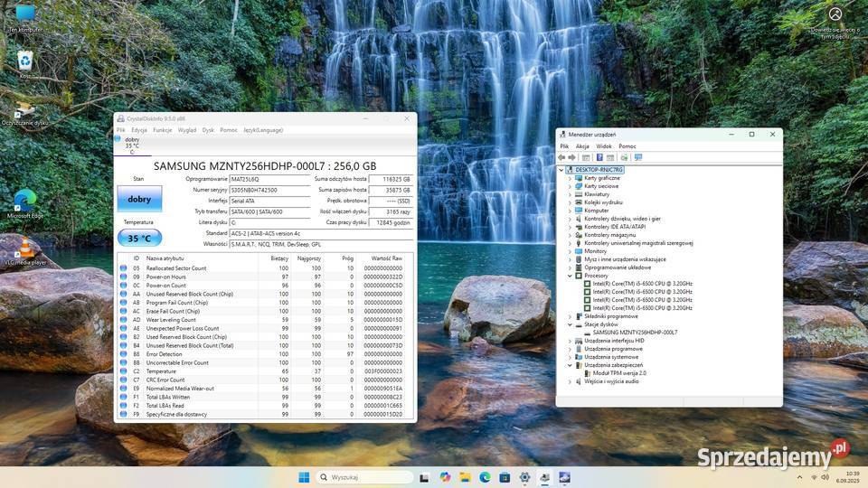
Task: Select the Total LBAs Written row
Action: pos(265,398)
